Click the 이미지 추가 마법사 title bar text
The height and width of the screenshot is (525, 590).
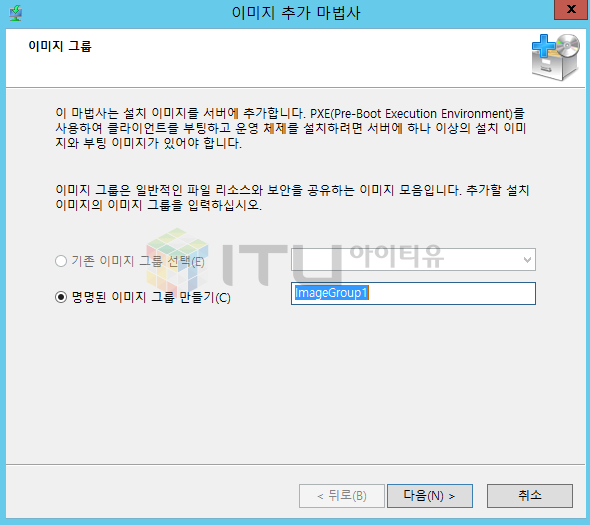(x=296, y=13)
